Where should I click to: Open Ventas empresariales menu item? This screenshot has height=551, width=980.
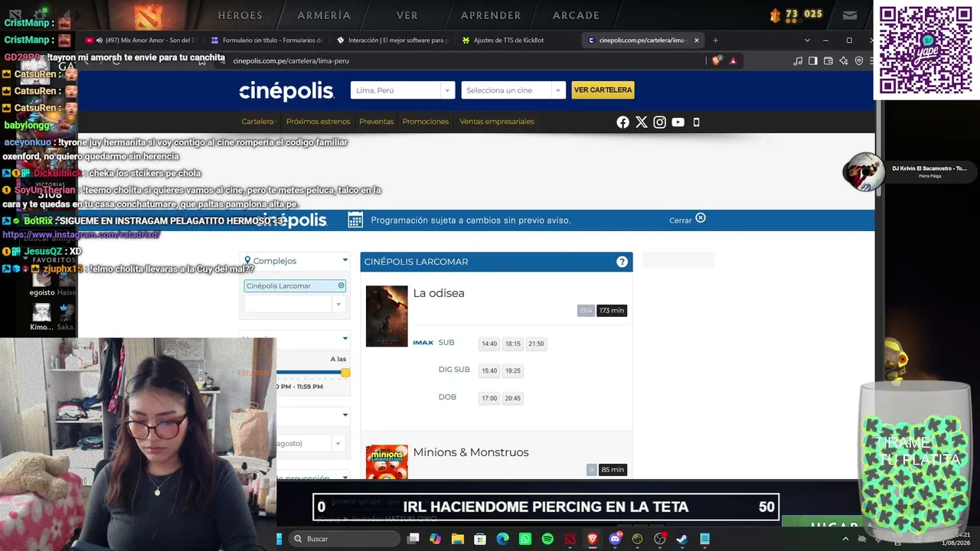[x=497, y=122]
